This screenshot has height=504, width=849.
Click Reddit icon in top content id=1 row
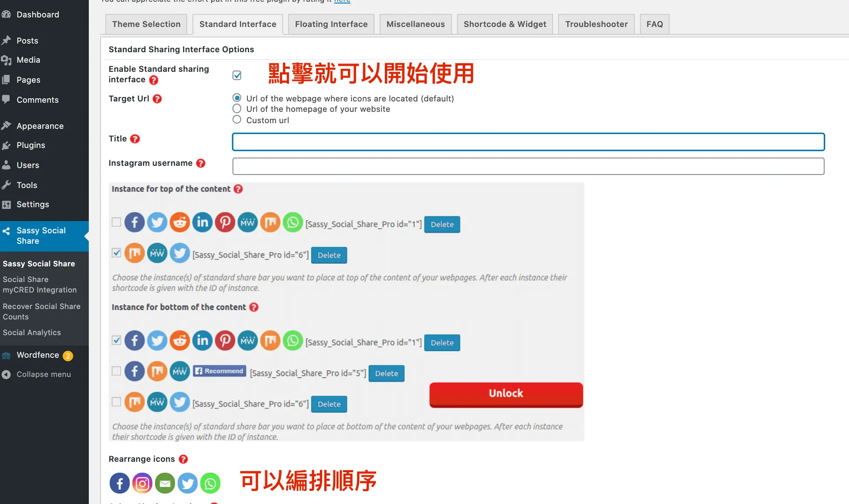coord(180,222)
